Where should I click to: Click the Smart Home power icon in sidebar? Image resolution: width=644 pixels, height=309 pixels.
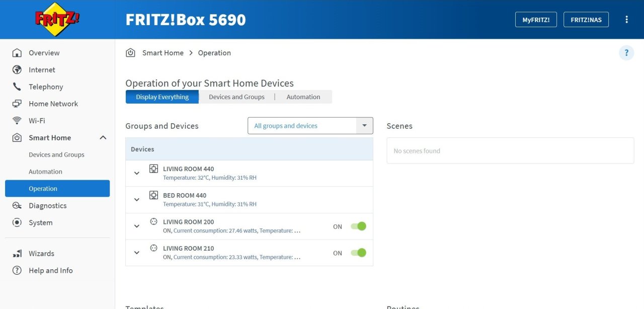17,137
